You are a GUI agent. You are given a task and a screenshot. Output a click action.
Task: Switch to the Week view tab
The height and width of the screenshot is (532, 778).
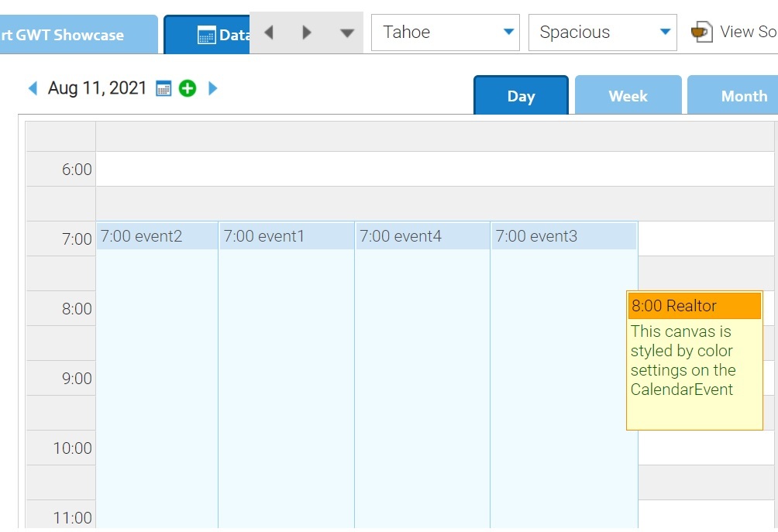[x=628, y=96]
